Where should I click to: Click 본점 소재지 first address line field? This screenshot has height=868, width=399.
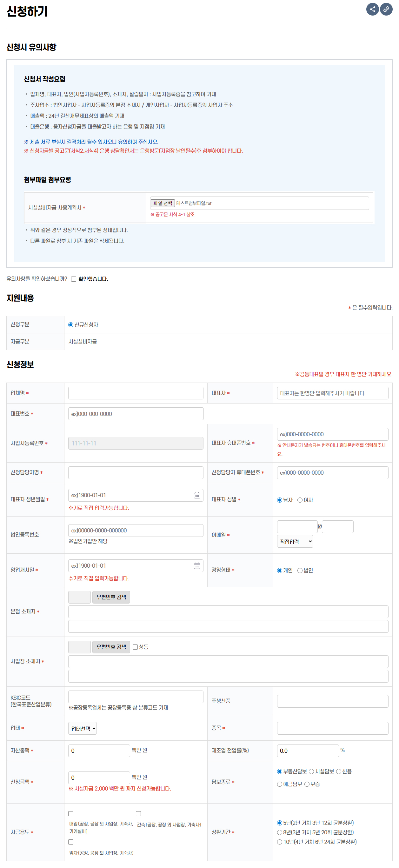(x=228, y=611)
